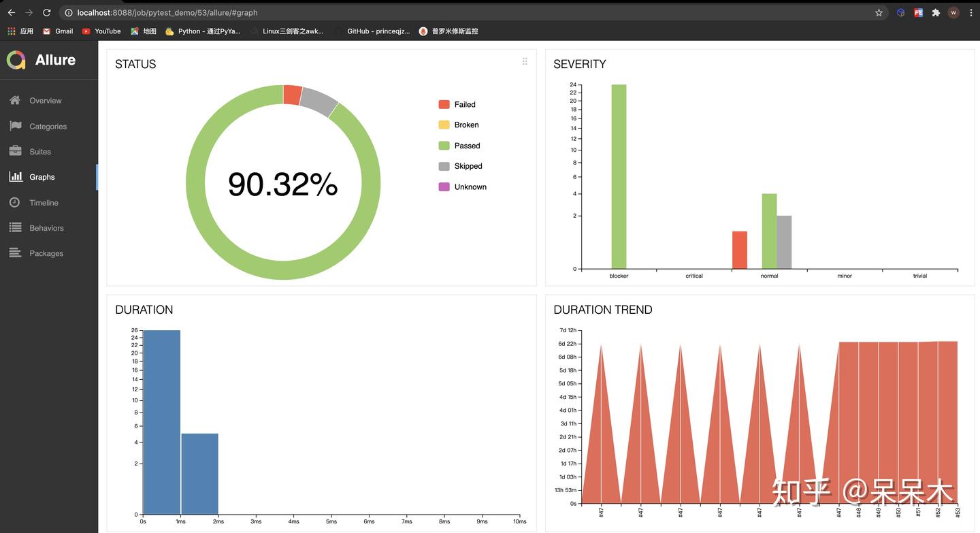
Task: Toggle Passed series in status legend
Action: coord(459,146)
